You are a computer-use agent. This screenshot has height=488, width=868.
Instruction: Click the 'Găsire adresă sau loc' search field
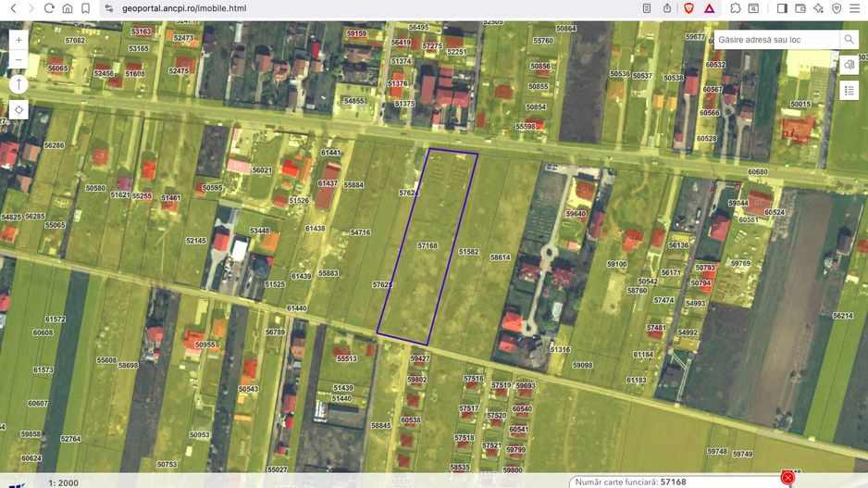coord(777,40)
